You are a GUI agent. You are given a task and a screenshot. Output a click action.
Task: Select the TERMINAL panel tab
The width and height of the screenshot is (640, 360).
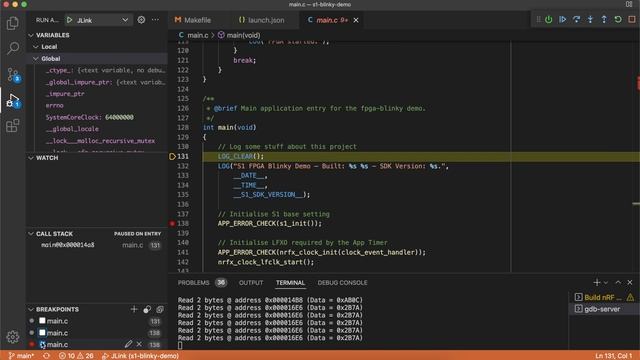290,282
